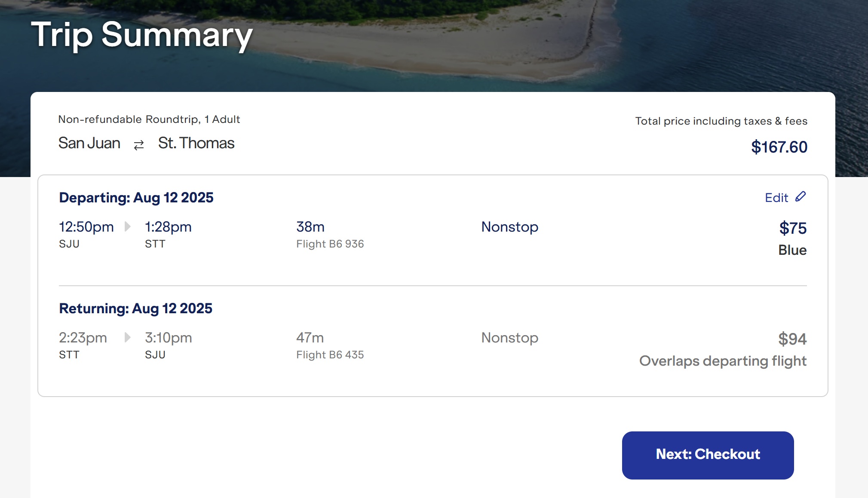Click the Overlaps departing flight warning
Image resolution: width=868 pixels, height=498 pixels.
coord(723,361)
